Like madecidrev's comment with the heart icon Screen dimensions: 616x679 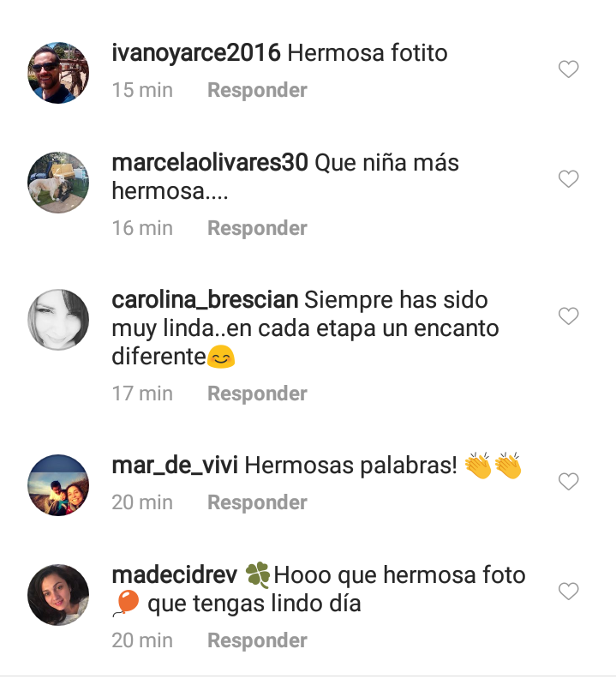pyautogui.click(x=568, y=591)
